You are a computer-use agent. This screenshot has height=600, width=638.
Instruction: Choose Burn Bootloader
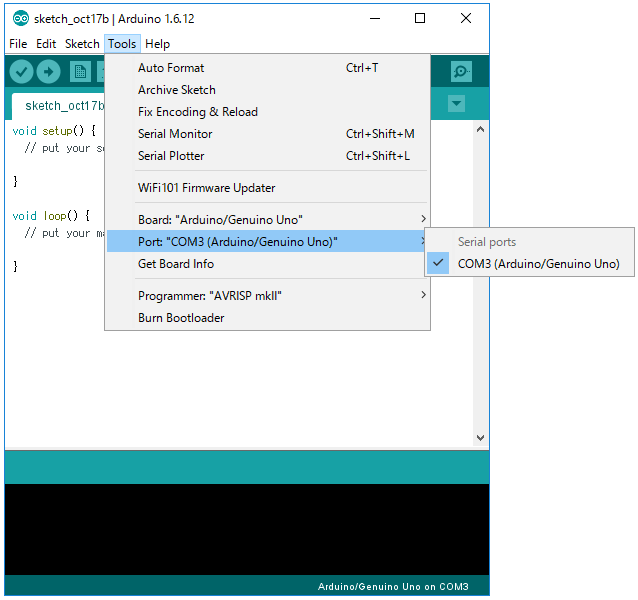pos(267,317)
